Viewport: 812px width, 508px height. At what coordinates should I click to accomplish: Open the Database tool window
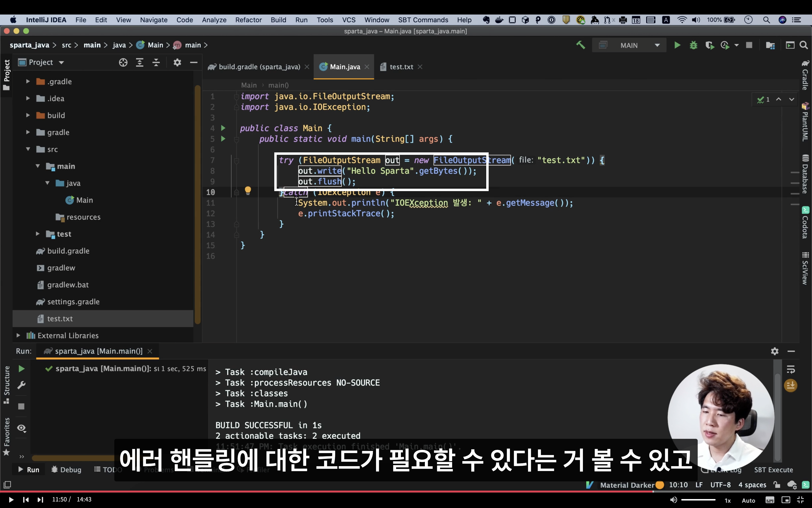[x=805, y=174]
